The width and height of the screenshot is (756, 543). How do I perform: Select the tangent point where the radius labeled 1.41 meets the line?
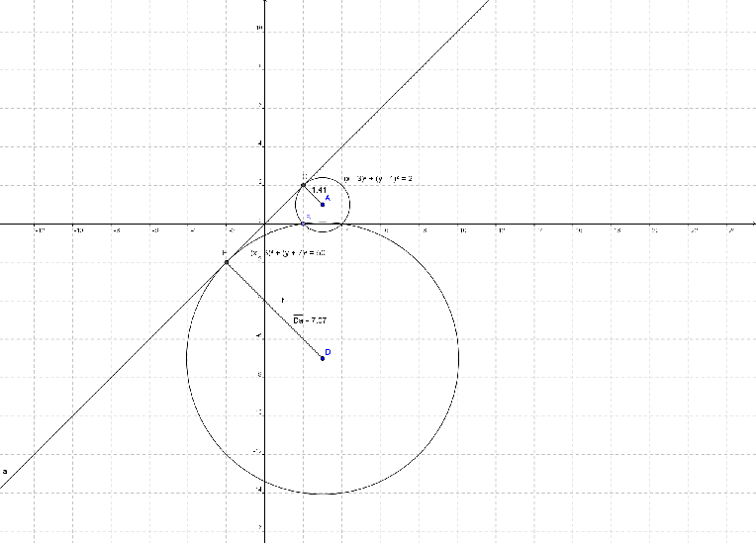coord(303,185)
